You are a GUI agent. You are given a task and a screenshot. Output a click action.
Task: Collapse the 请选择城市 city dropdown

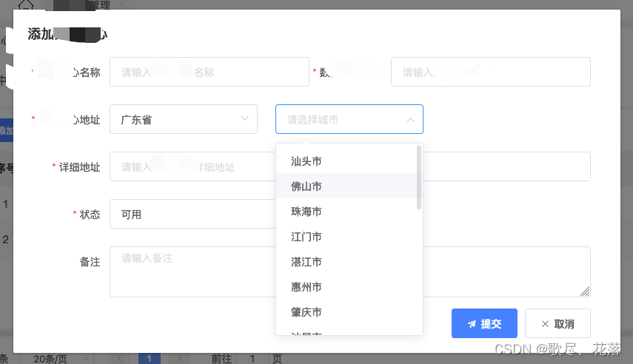pyautogui.click(x=349, y=119)
